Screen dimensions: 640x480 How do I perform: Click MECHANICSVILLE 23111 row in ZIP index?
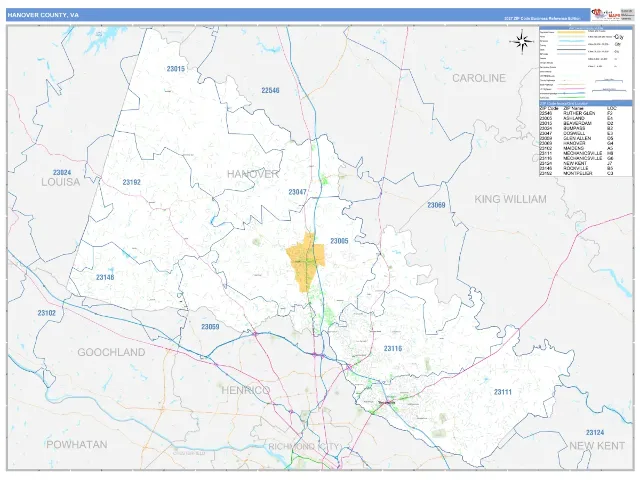[577, 153]
